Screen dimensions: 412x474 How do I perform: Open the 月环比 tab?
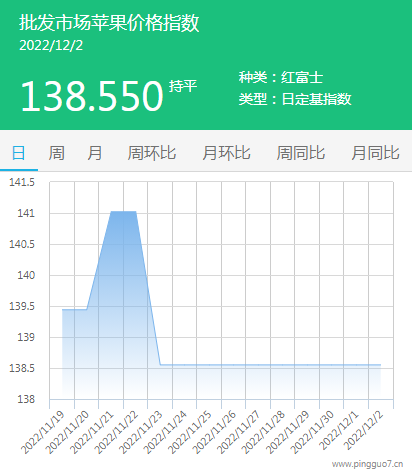(x=226, y=153)
